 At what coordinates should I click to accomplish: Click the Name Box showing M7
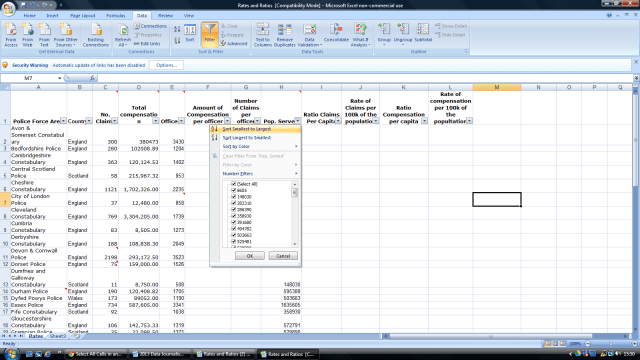(31, 78)
